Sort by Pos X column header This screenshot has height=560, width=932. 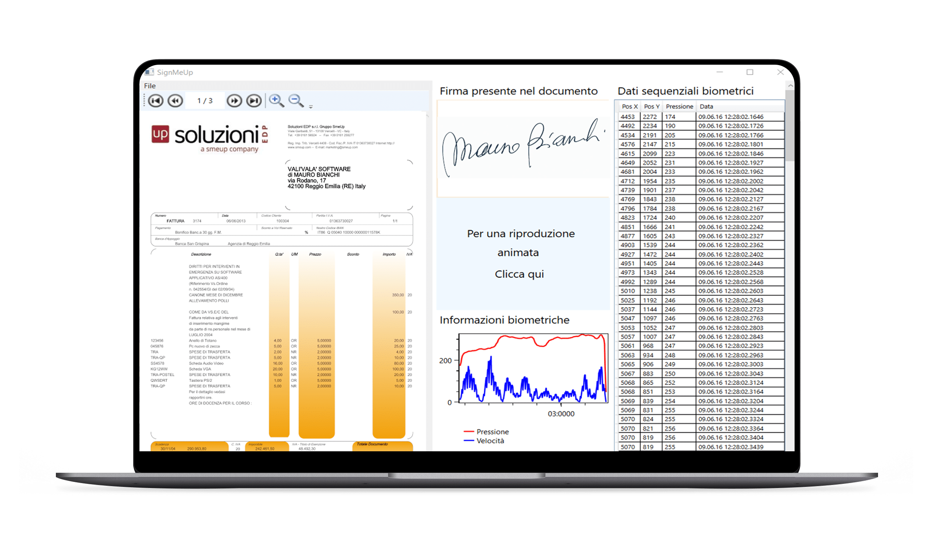630,106
